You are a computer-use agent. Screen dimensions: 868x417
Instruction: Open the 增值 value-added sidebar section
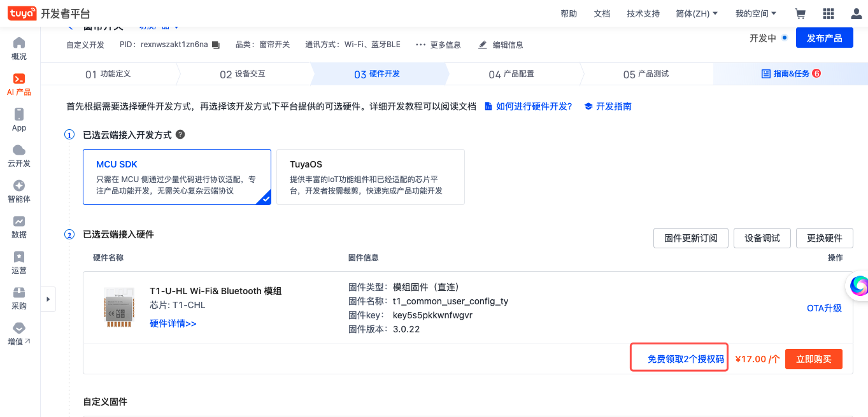(19, 334)
